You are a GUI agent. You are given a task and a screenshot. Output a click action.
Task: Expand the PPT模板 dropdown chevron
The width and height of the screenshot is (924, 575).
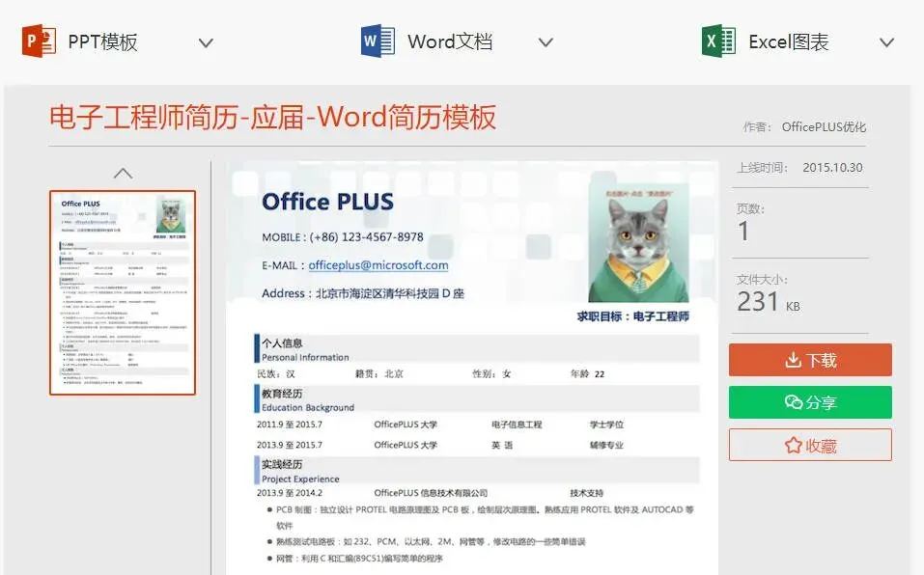(x=206, y=43)
